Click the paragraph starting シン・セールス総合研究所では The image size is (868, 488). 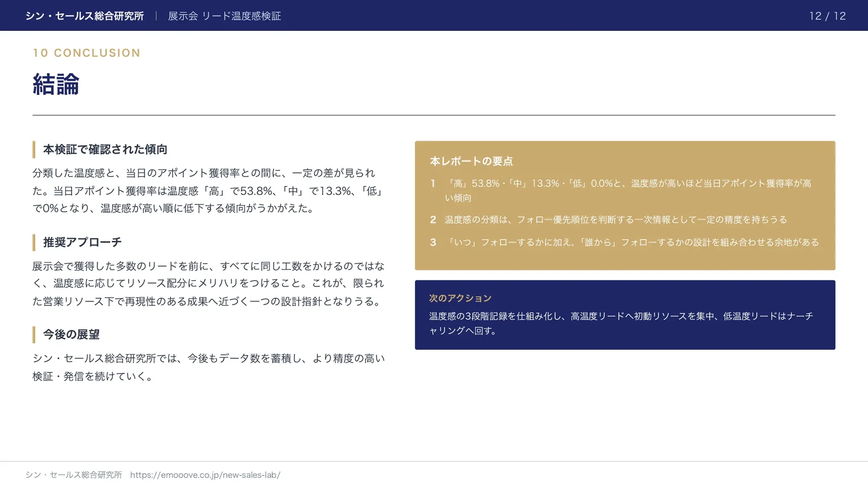208,367
